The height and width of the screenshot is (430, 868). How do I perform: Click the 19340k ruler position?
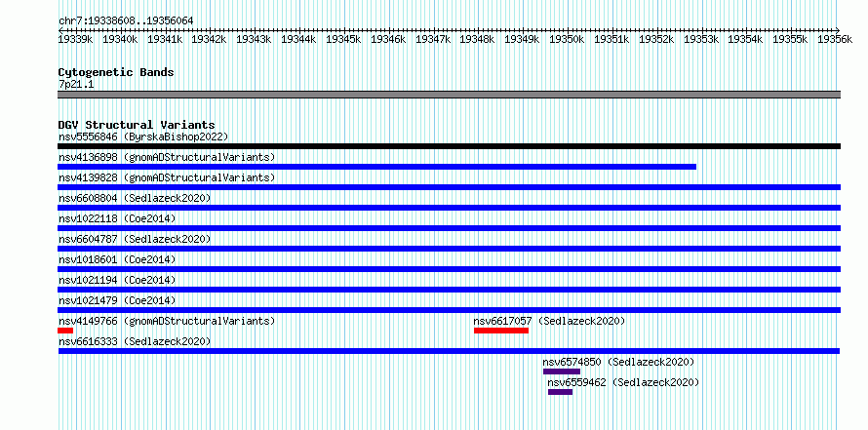[x=120, y=39]
